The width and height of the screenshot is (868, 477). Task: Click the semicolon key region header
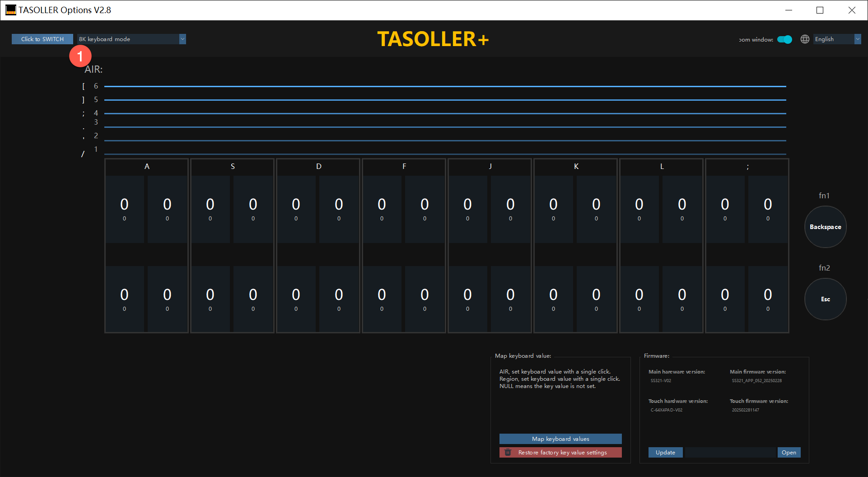click(x=747, y=167)
